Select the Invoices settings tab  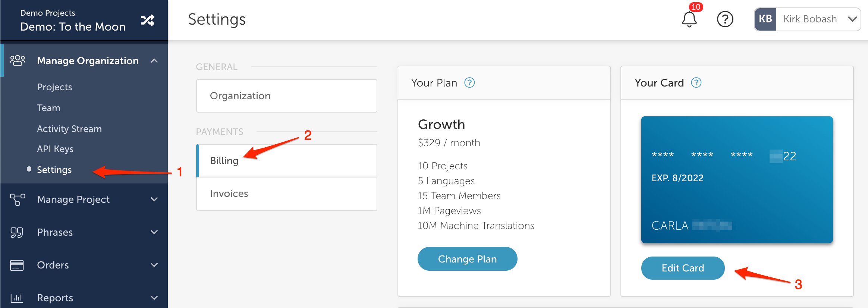(x=287, y=194)
